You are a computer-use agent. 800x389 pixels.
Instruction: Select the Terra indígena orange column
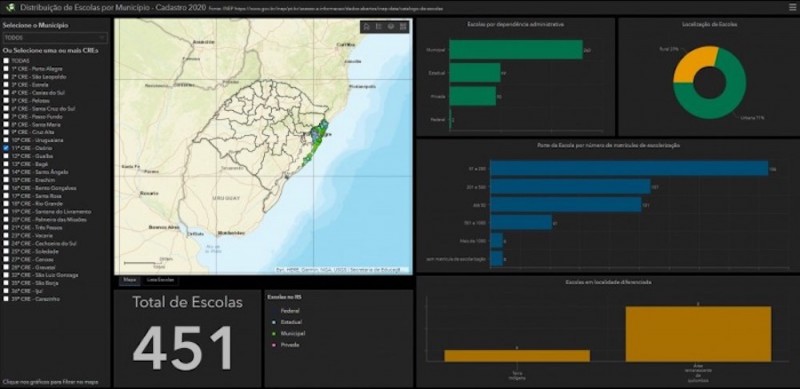(517, 356)
